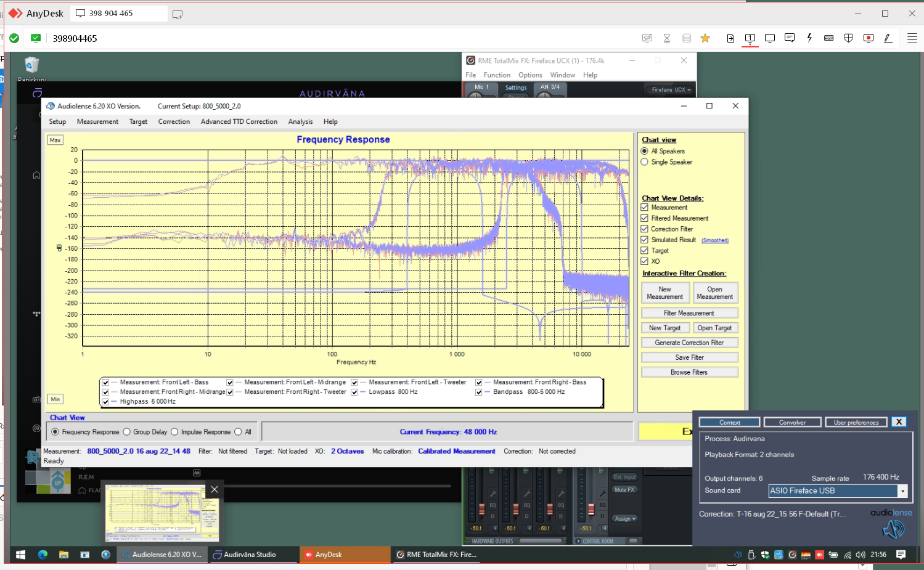Close the Audiolense taskbar preview thumbnail
This screenshot has width=924, height=570.
[x=214, y=489]
